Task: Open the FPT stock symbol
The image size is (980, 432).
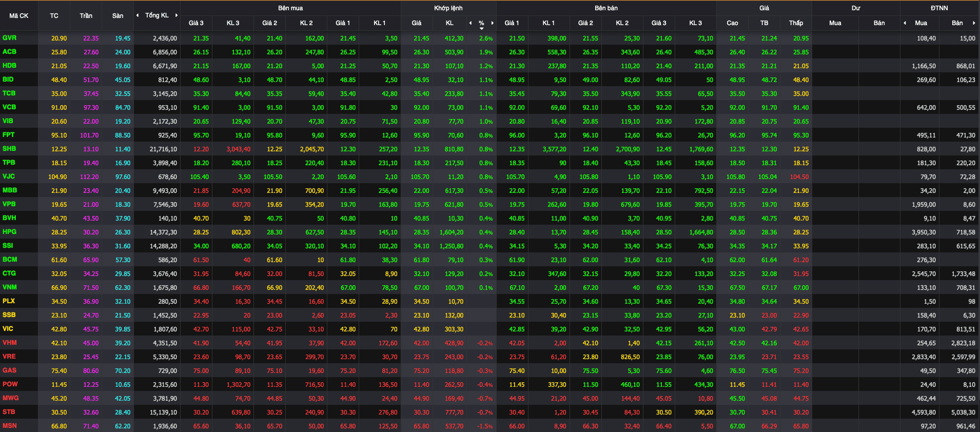Action: 8,135
